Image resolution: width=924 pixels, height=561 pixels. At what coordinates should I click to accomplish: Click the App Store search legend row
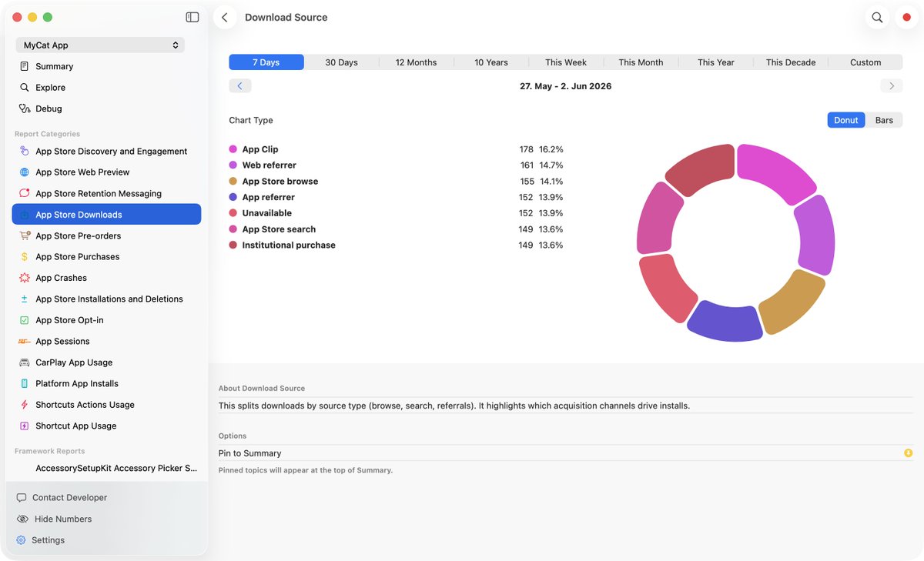pos(397,229)
